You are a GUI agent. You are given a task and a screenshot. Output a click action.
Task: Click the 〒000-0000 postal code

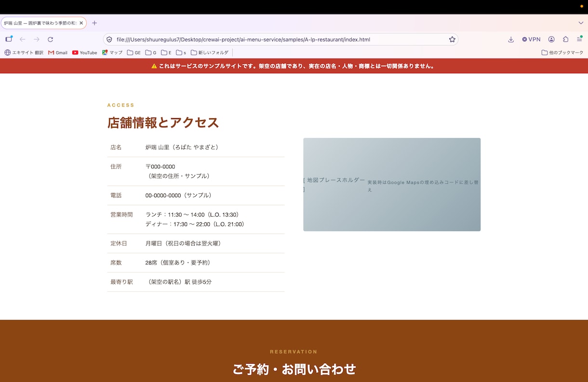click(160, 166)
